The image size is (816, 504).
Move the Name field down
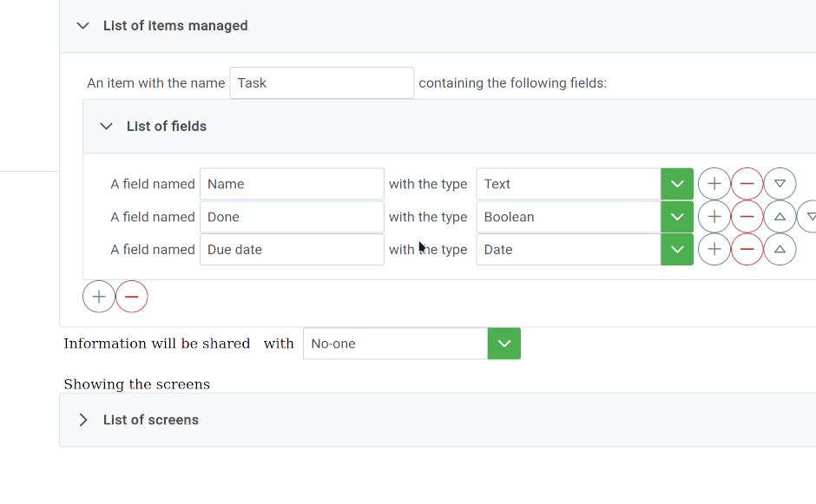(780, 184)
